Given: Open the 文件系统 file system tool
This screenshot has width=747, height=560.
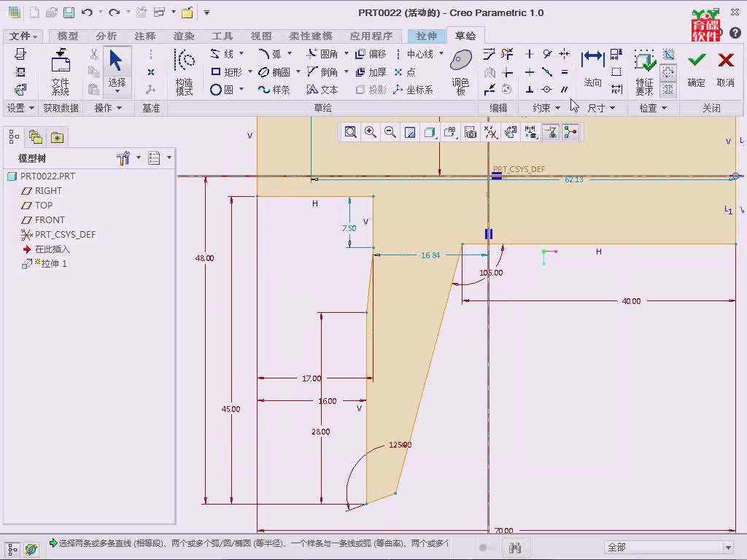Looking at the screenshot, I should (61, 72).
